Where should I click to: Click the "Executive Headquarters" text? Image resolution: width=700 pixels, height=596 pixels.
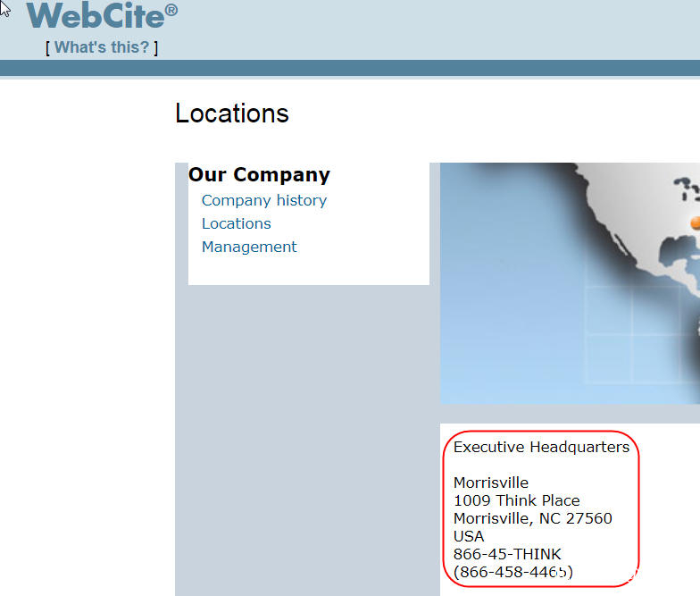(541, 447)
